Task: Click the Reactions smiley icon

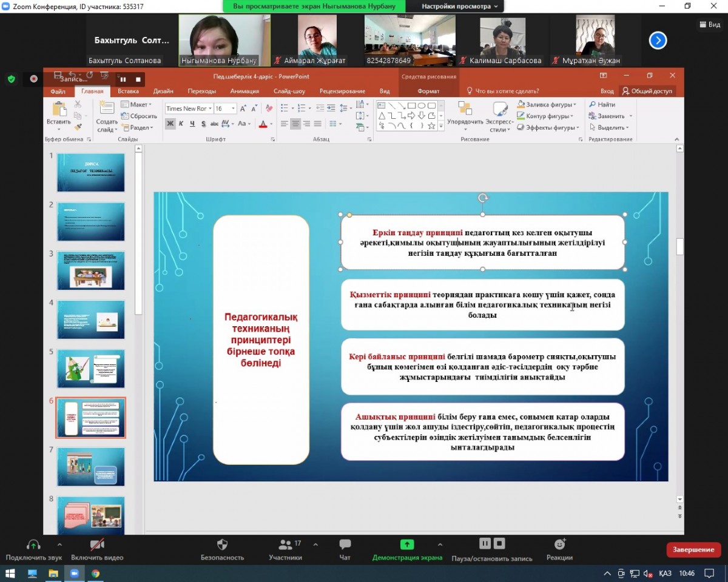Action: (x=559, y=544)
